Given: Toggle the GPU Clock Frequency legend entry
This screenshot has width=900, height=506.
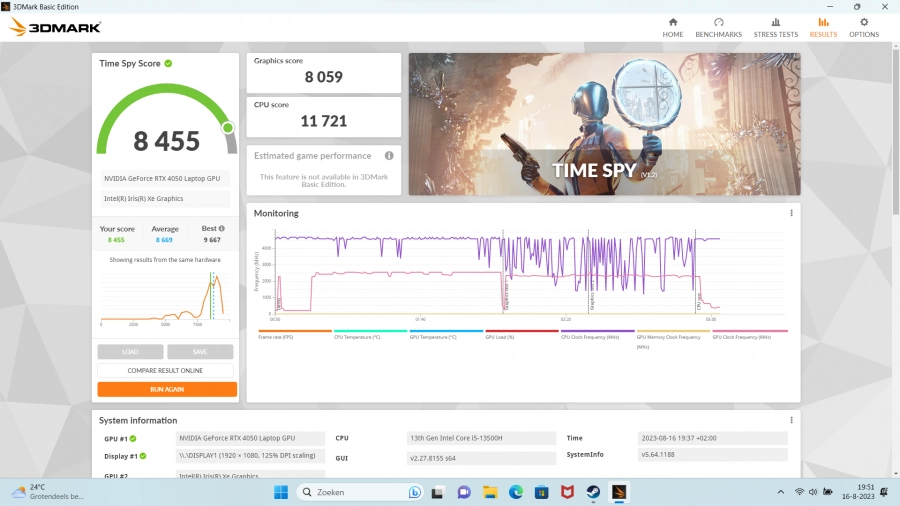Looking at the screenshot, I should (x=750, y=334).
